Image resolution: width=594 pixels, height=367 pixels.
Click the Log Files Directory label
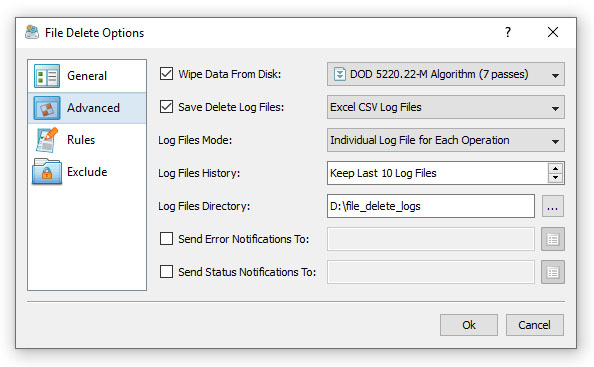pyautogui.click(x=204, y=206)
